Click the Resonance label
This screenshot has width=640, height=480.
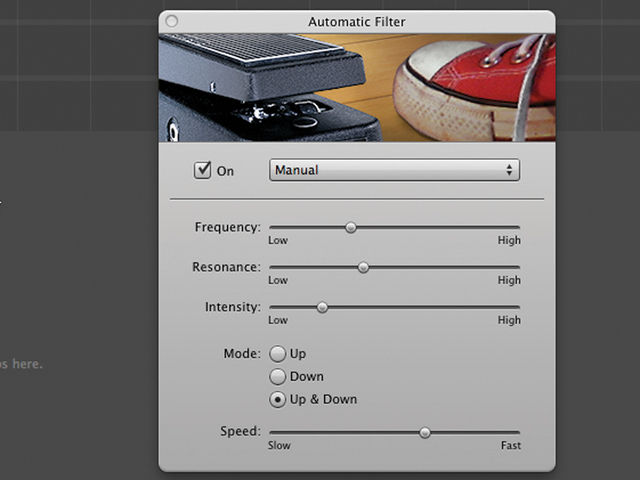[226, 267]
